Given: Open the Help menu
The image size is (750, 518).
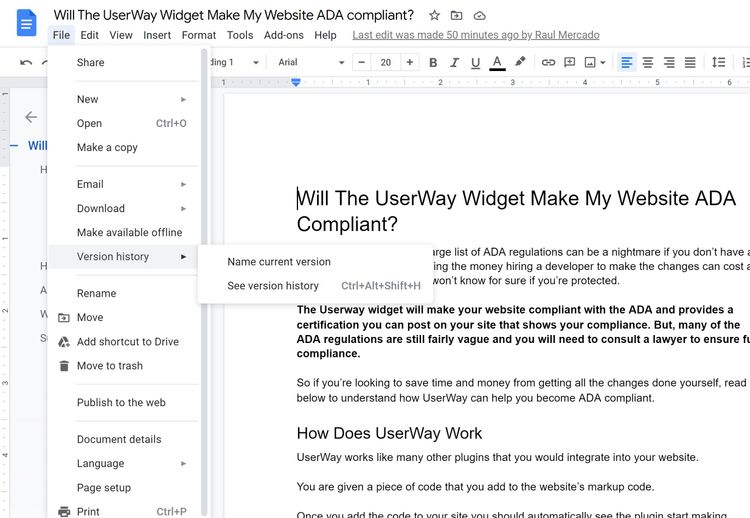Looking at the screenshot, I should 325,35.
